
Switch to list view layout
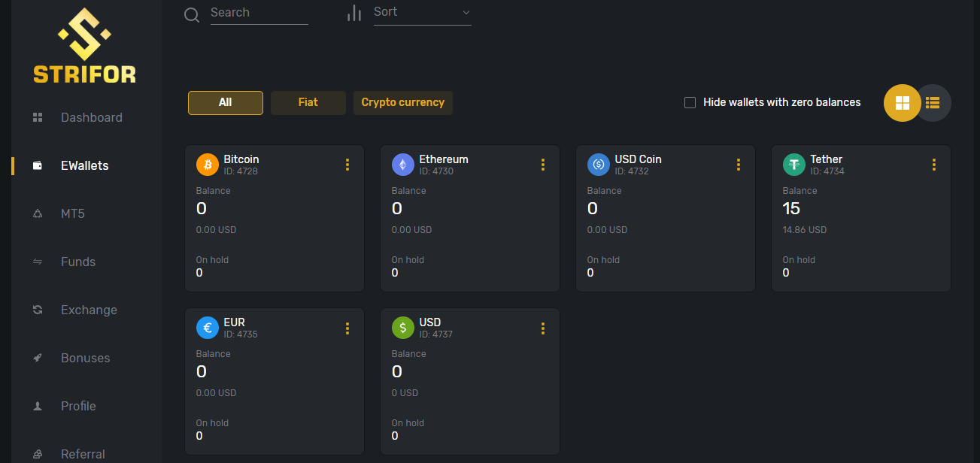pos(933,103)
